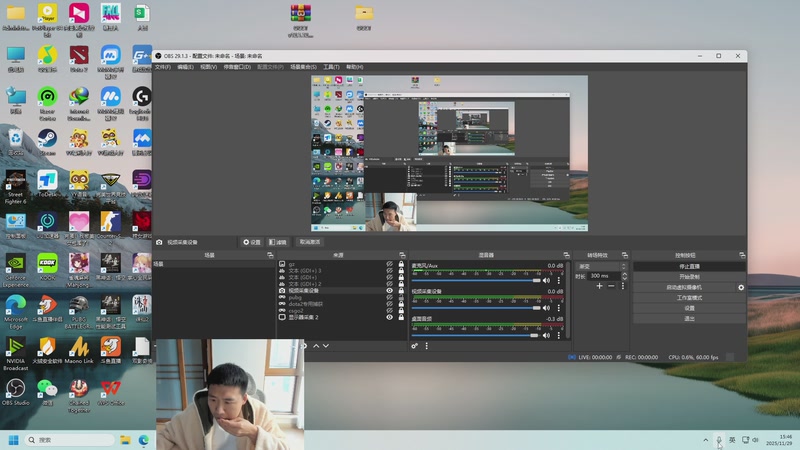
Task: Mute the 麦克风/Aux audio channel
Action: tap(546, 280)
